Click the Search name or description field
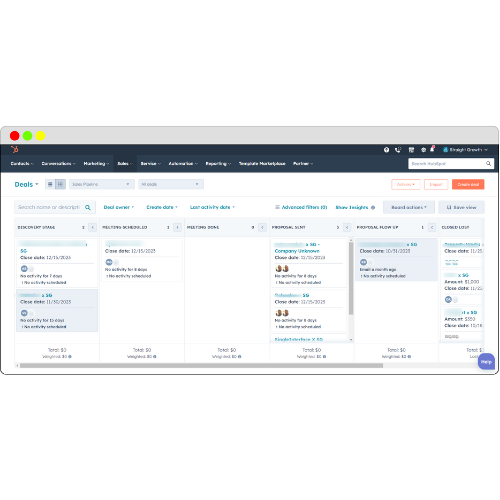The width and height of the screenshot is (500, 500). 49,207
